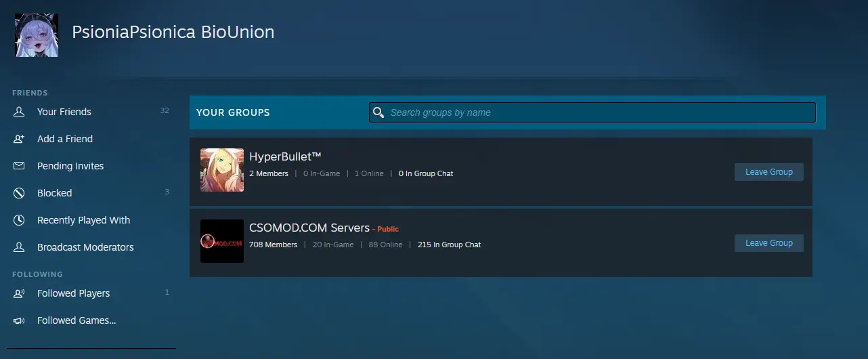Click the Your Friends person icon
Screen dimensions: 868x359
[19, 112]
